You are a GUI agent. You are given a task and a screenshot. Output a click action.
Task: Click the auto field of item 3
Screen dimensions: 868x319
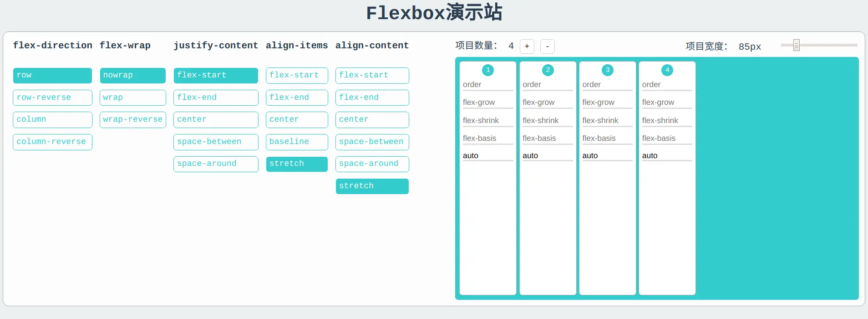(x=607, y=155)
